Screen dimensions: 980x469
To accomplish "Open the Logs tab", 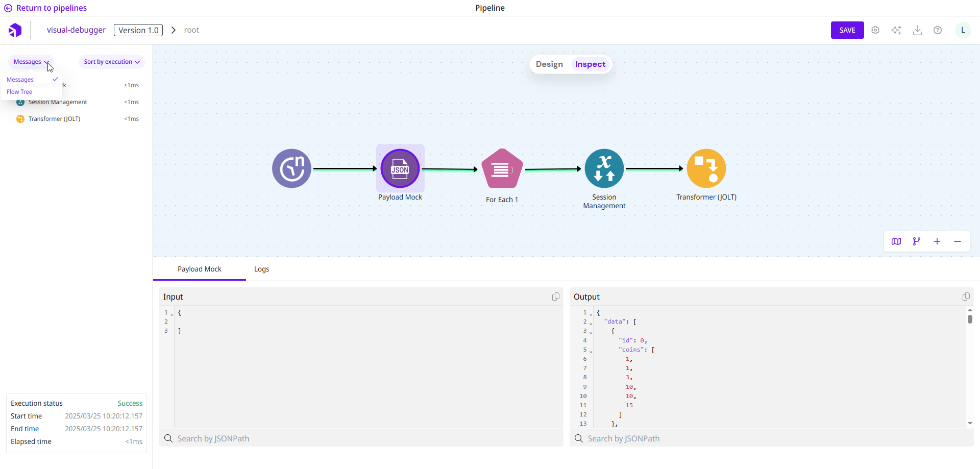I will point(261,269).
